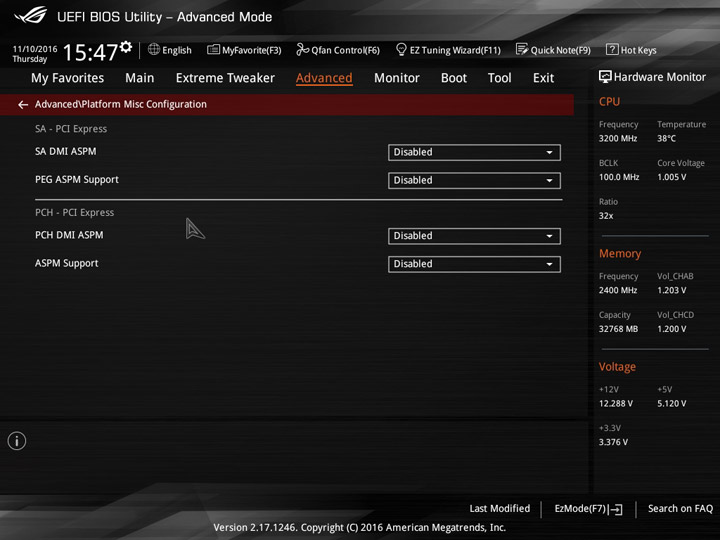Click the globe language icon
Viewport: 720px width, 540px height.
click(x=154, y=49)
